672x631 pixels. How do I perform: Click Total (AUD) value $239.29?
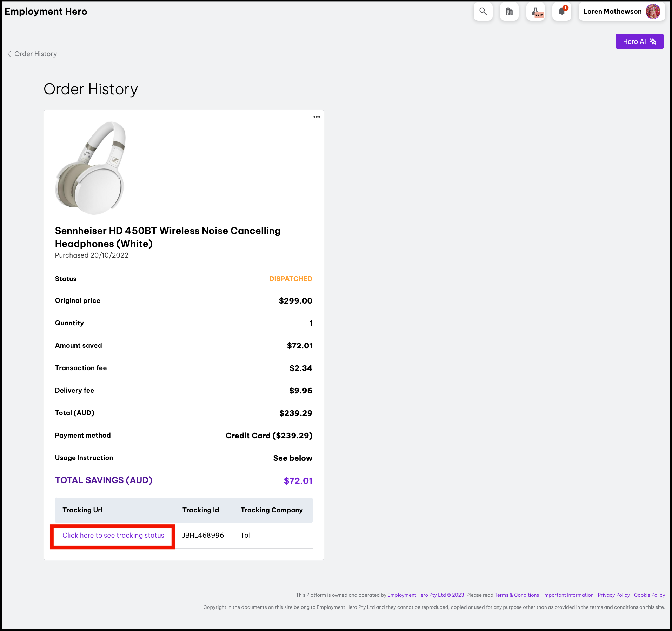click(296, 413)
